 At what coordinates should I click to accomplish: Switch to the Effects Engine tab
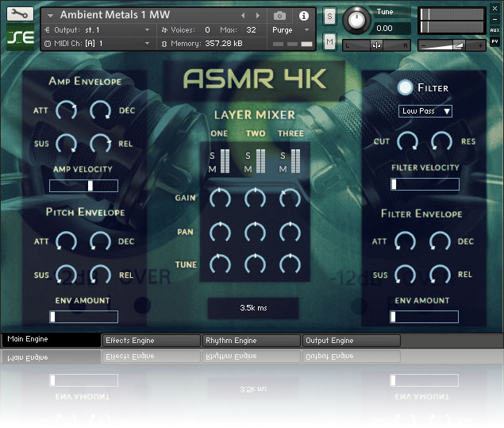pos(151,341)
